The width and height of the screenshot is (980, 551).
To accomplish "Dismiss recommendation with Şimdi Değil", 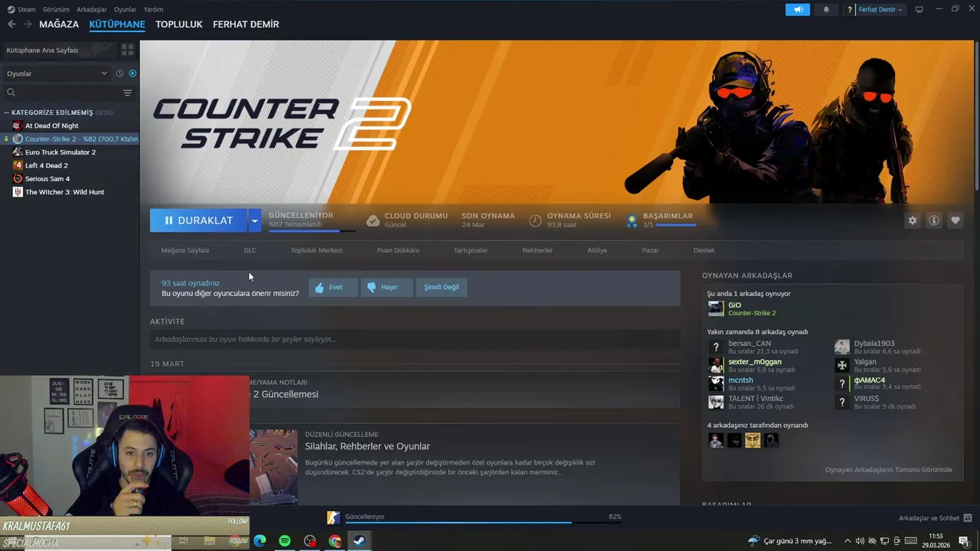I will click(x=442, y=287).
